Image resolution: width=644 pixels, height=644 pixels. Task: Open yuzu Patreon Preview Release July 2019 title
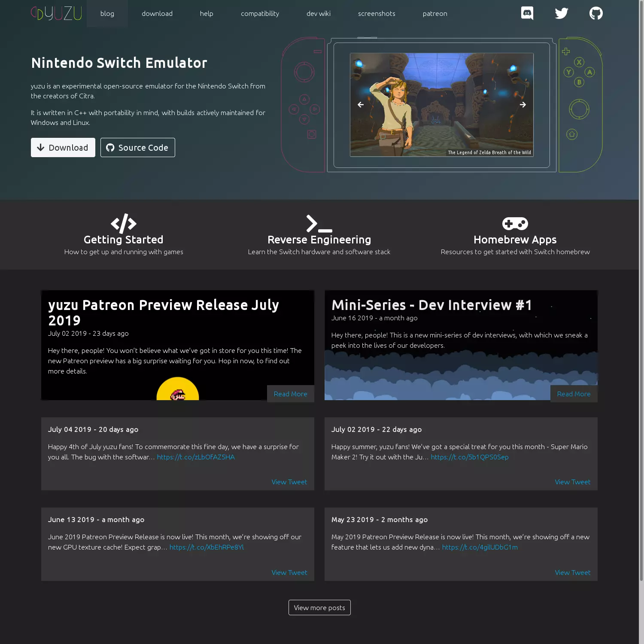click(x=164, y=313)
